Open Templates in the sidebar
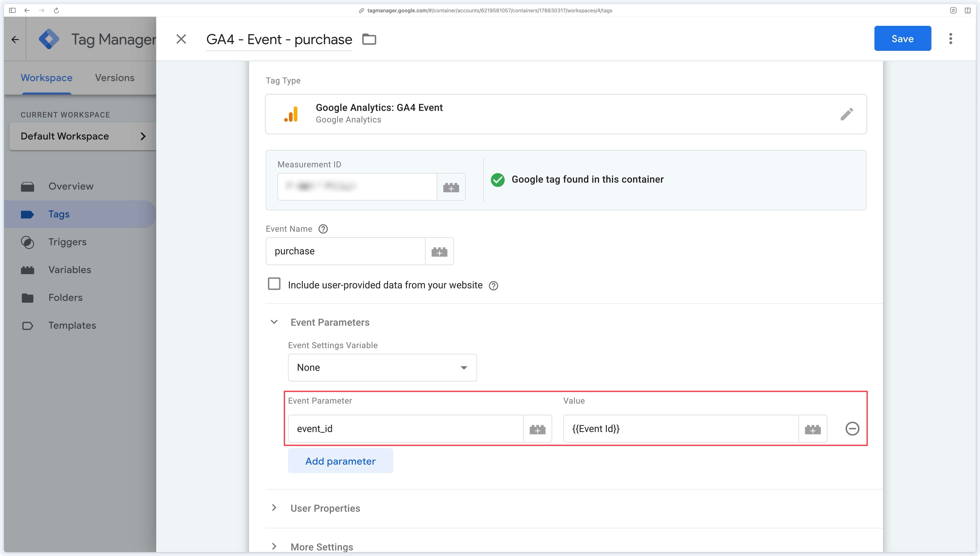The width and height of the screenshot is (980, 556). point(72,326)
